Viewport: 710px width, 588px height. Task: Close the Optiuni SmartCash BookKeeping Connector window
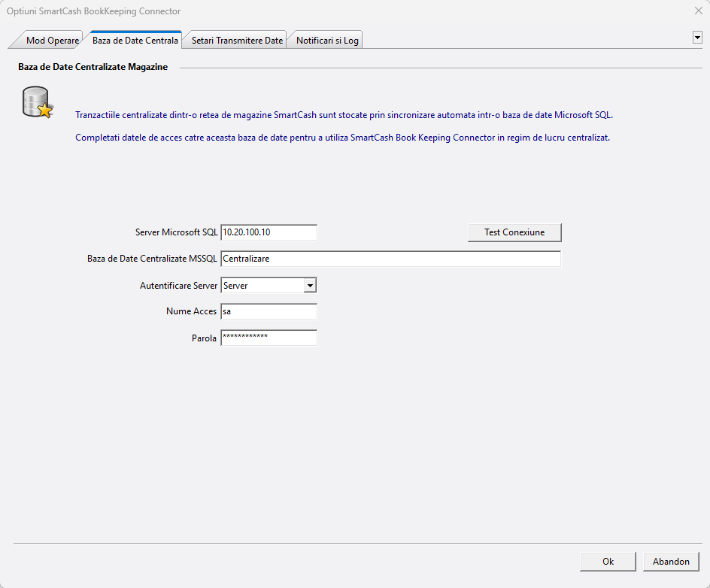698,11
